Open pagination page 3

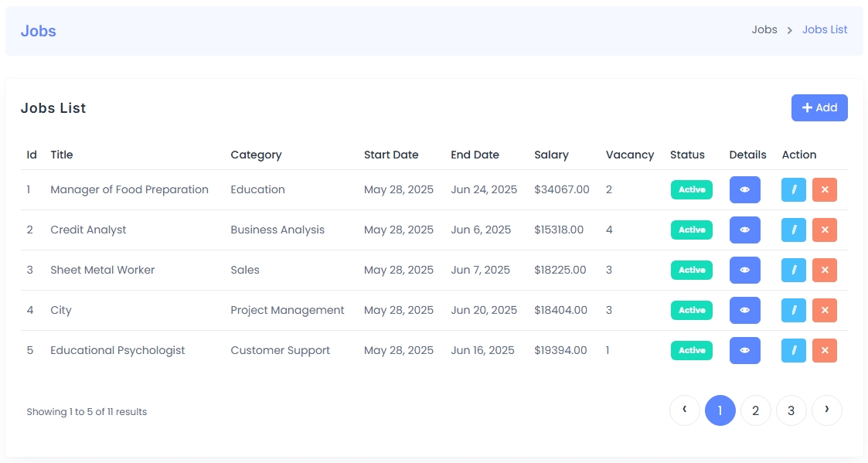click(791, 410)
